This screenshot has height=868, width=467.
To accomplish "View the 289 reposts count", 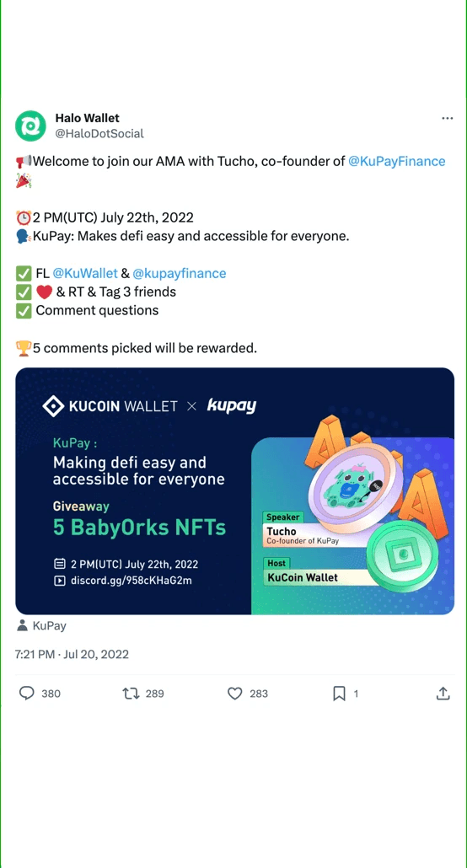I will [x=154, y=694].
